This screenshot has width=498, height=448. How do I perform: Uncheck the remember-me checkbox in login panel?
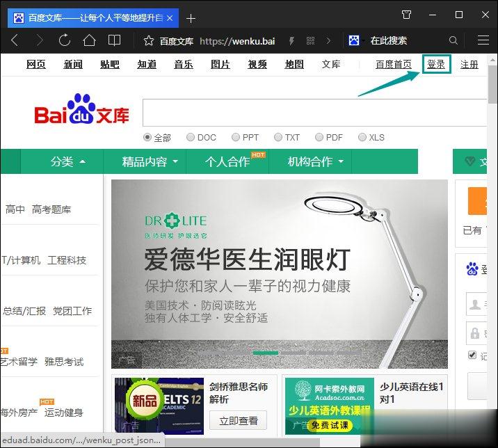(x=472, y=355)
